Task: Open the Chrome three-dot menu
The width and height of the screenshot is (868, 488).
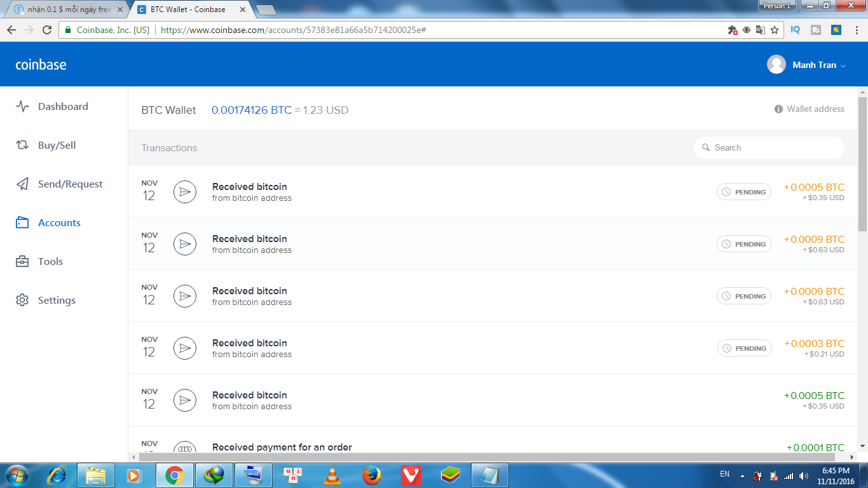Action: (856, 30)
